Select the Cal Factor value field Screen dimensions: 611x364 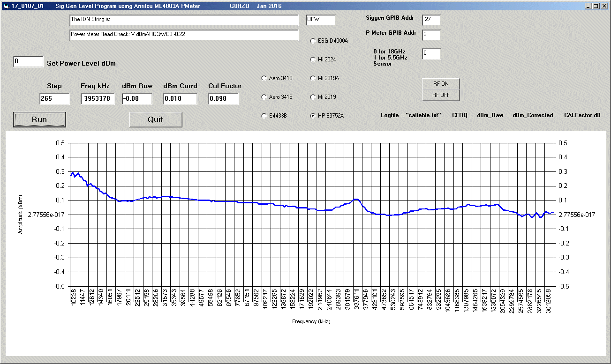point(223,99)
